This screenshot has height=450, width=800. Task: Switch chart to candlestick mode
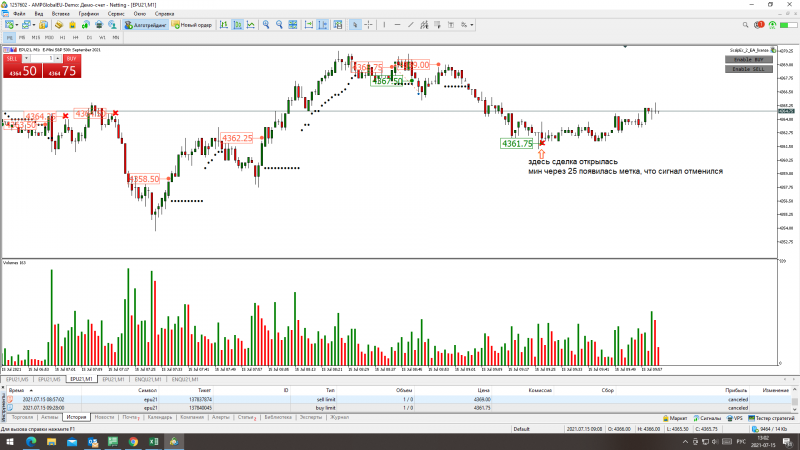pos(238,24)
